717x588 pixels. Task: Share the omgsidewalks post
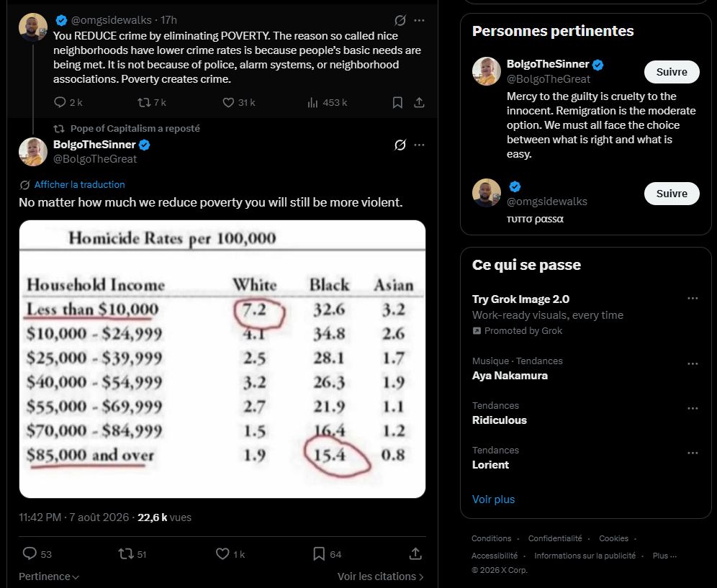point(419,102)
